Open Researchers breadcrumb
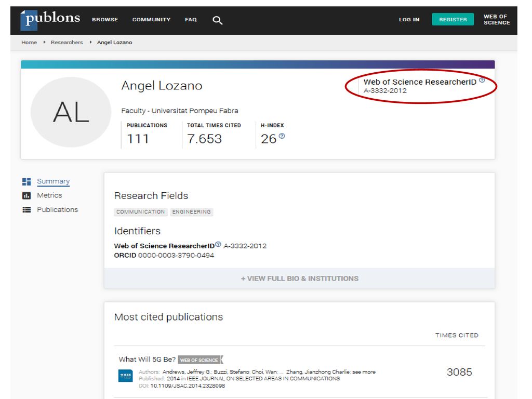The image size is (532, 399). click(x=67, y=43)
